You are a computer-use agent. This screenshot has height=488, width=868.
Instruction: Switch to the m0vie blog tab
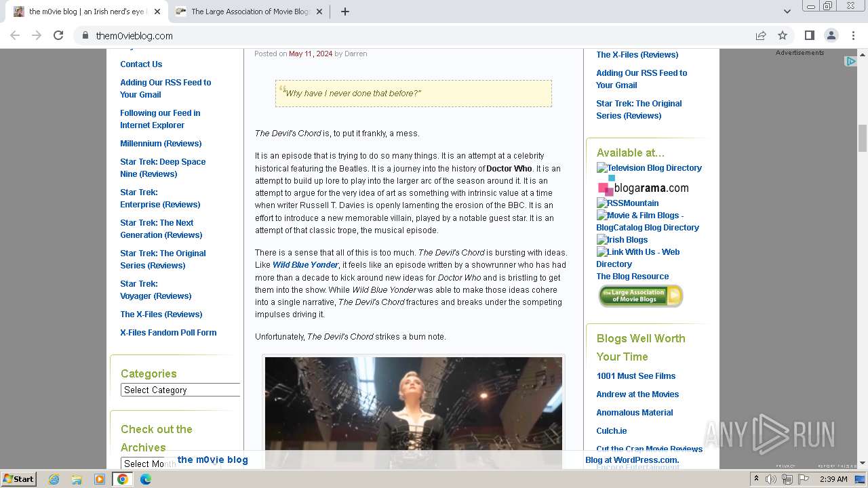click(87, 12)
